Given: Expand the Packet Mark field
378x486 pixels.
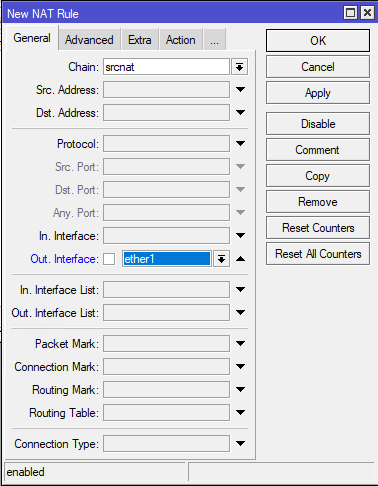Looking at the screenshot, I should click(x=240, y=343).
